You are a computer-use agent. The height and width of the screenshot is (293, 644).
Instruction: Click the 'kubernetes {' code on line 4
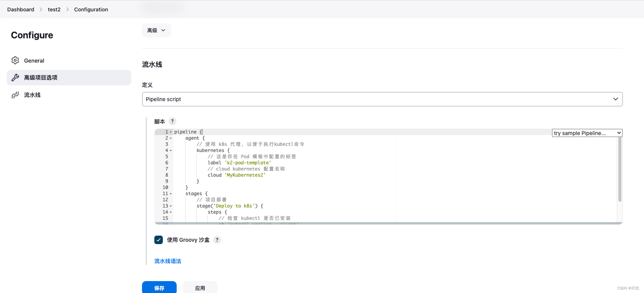point(213,150)
